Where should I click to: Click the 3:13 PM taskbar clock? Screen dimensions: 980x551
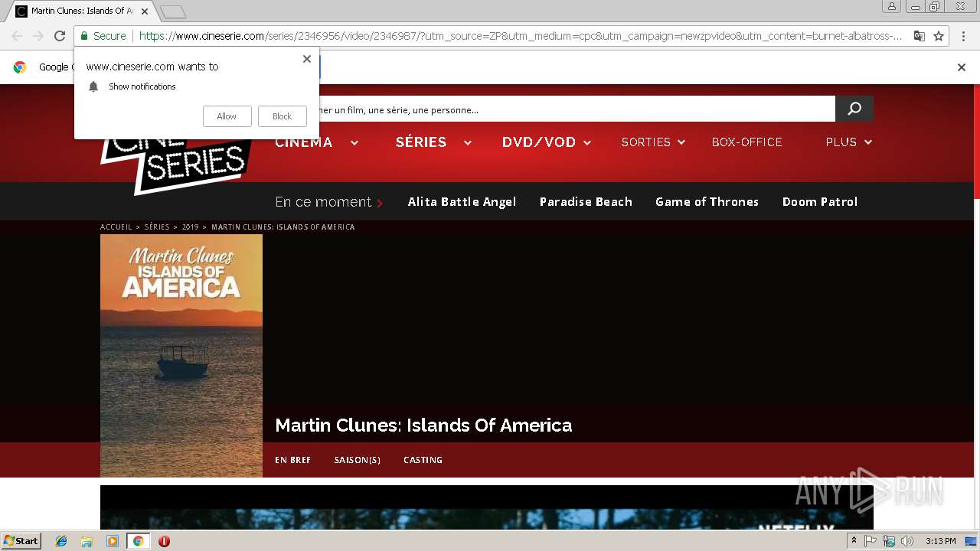[940, 541]
